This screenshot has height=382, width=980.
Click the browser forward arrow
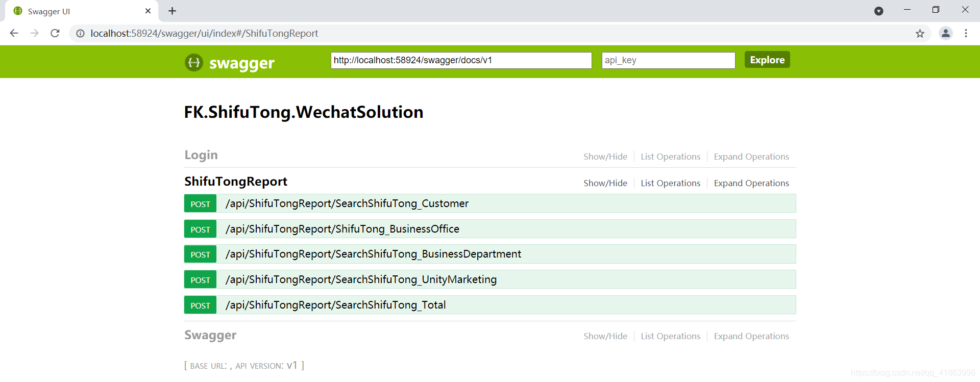tap(34, 33)
